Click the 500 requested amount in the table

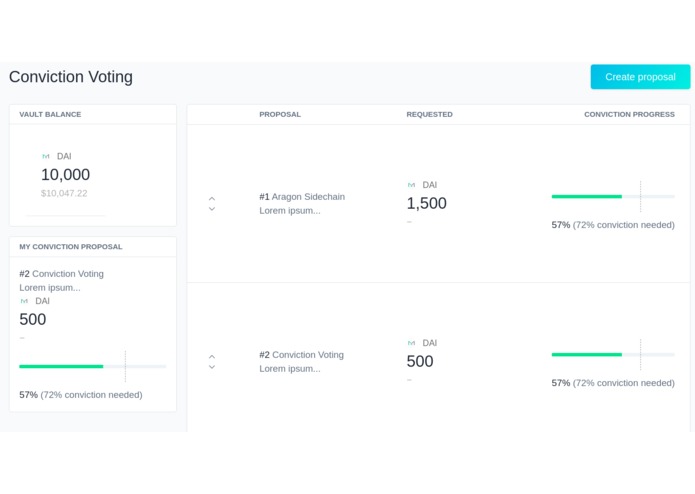[x=420, y=362]
